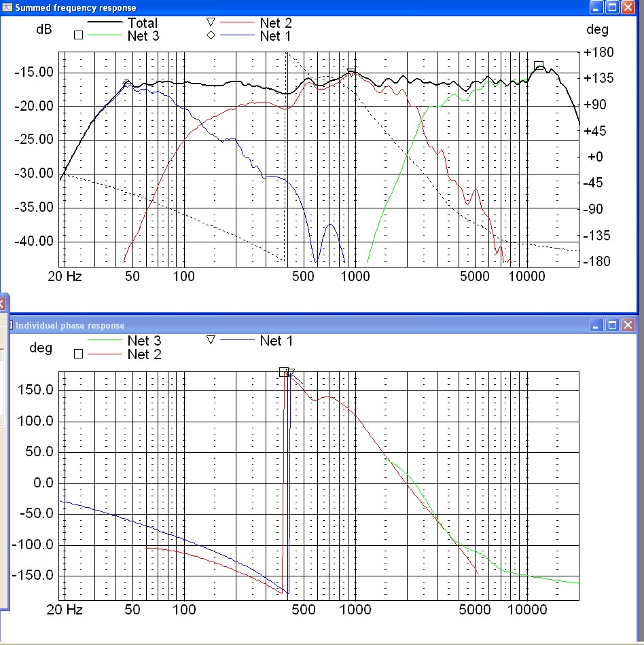The image size is (644, 645).
Task: Click the black Total line sample in legend
Action: pos(105,22)
